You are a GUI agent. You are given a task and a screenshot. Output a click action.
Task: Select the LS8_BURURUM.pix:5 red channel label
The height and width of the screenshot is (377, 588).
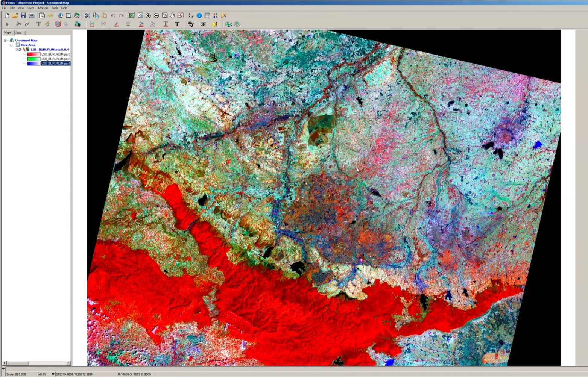pyautogui.click(x=56, y=55)
